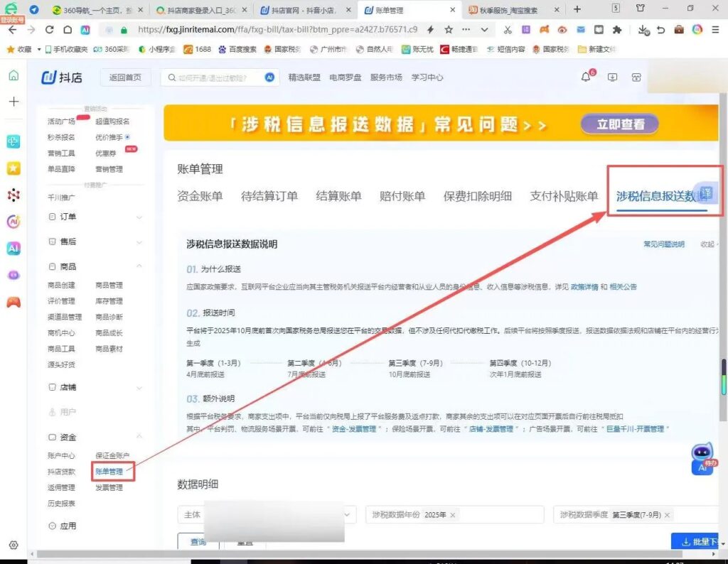Open the gamepad icon in the left edge sidebar
The image size is (728, 564).
click(14, 302)
